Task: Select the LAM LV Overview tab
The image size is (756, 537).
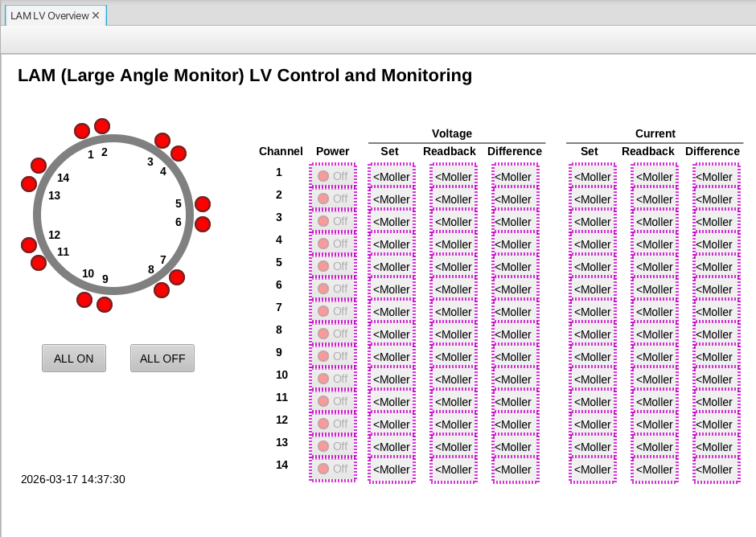Action: [x=49, y=15]
